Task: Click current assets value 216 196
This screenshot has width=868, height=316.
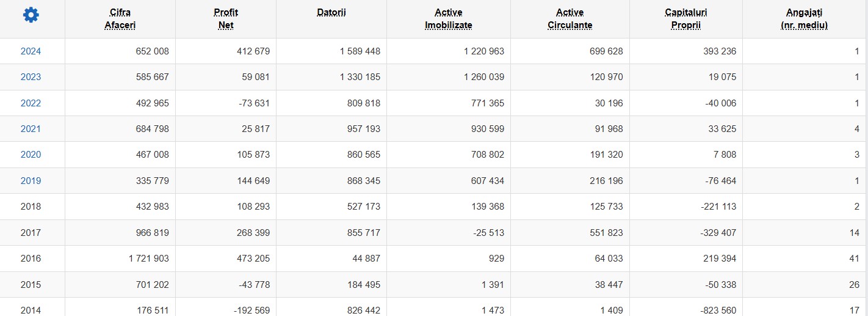Action: pos(606,181)
